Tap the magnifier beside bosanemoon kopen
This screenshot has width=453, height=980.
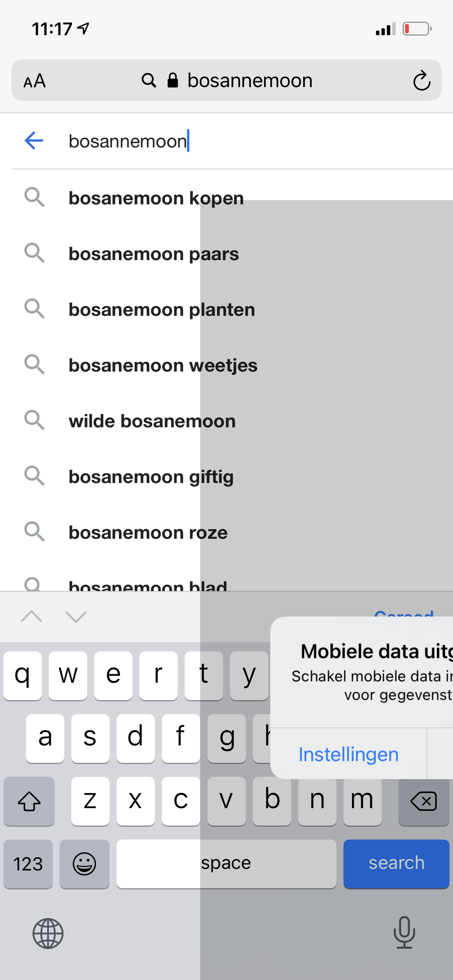pos(34,198)
